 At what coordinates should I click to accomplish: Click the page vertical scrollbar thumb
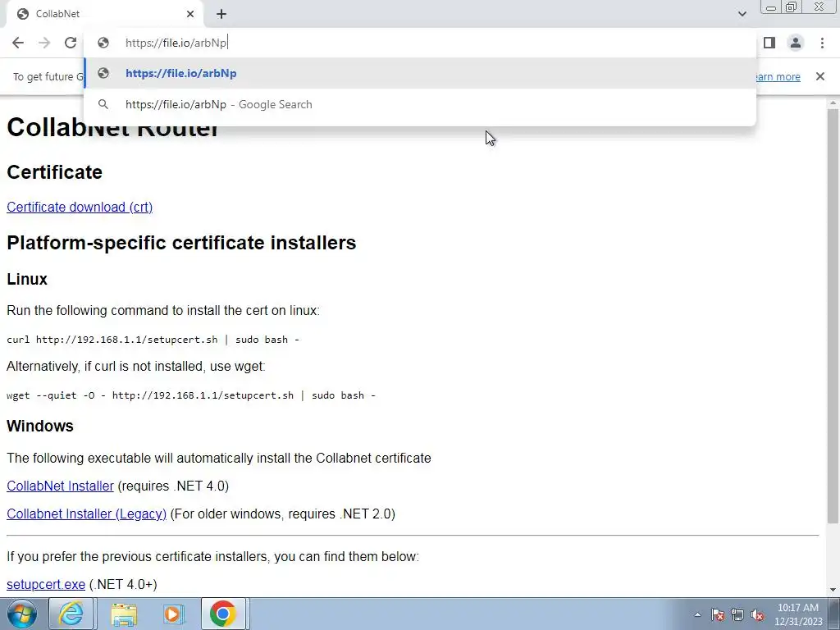[833, 316]
